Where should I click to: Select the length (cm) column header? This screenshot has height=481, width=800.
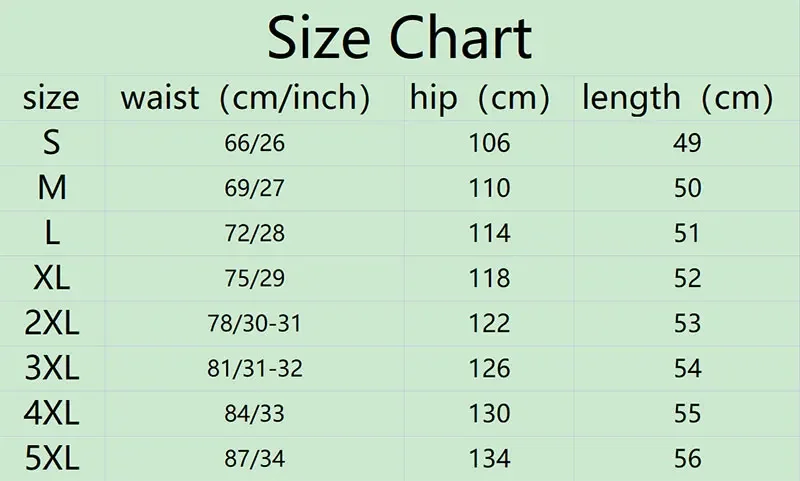pos(677,98)
